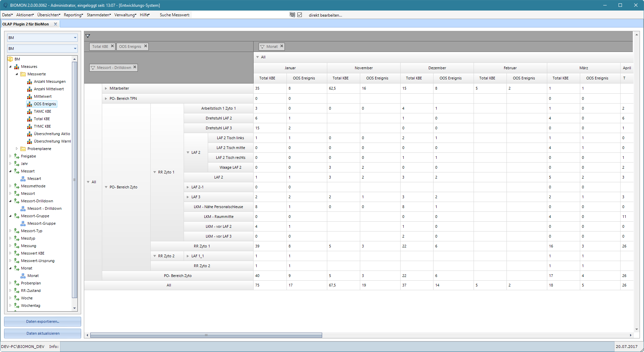The width and height of the screenshot is (644, 352).
Task: Click the Total KBE measure icon in tree
Action: pyautogui.click(x=30, y=119)
